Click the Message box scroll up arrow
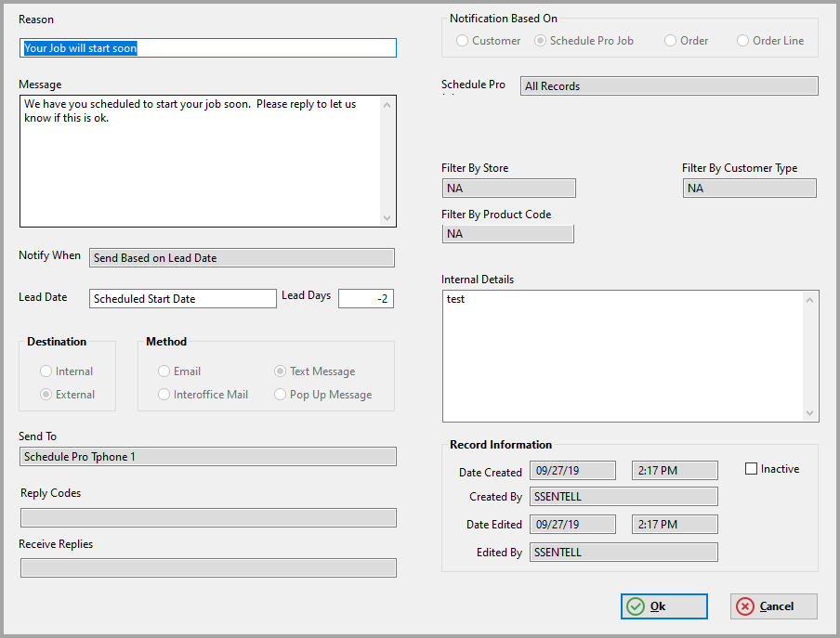 coord(387,105)
